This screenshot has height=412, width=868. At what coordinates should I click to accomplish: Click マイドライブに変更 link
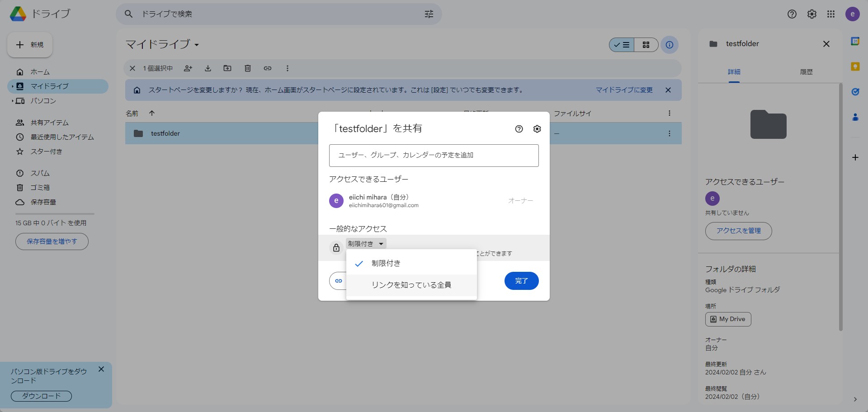[624, 90]
